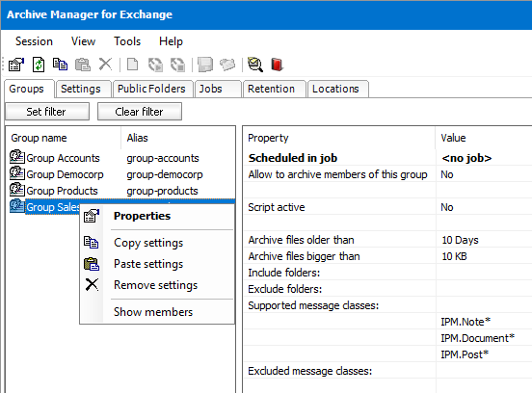Viewport: 532px width, 393px height.
Task: Click the Include folders property
Action: [x=283, y=273]
